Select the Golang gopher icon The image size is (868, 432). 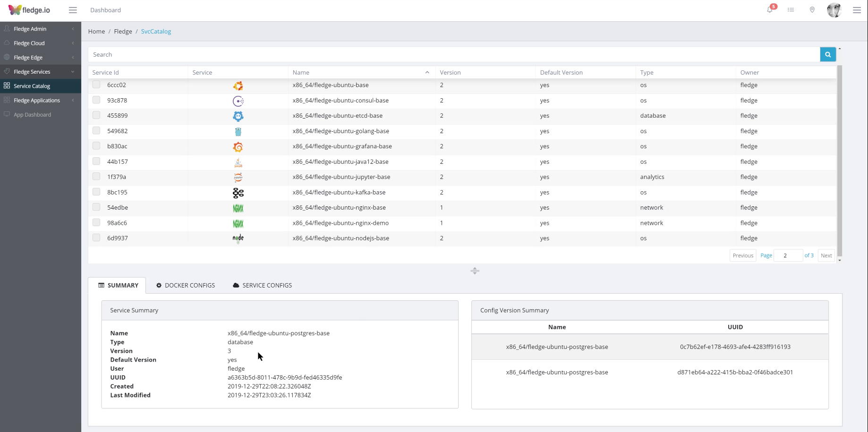click(238, 132)
